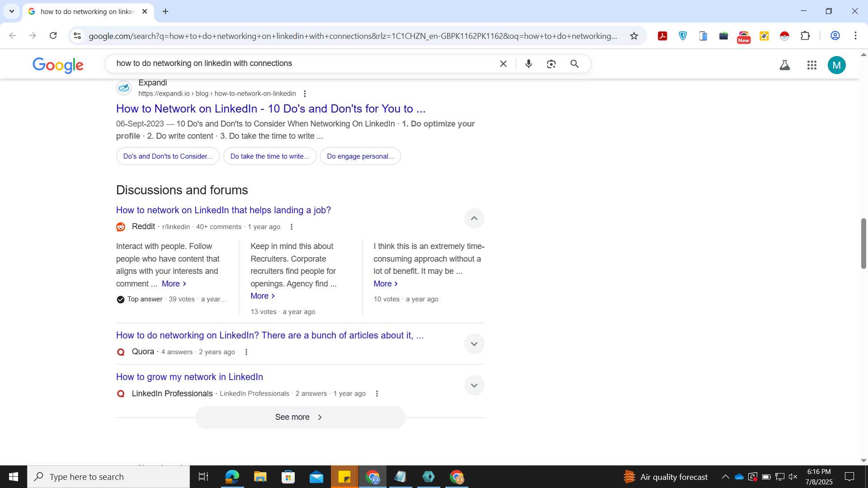Click the browser back arrow
The image size is (868, 488).
(x=13, y=36)
